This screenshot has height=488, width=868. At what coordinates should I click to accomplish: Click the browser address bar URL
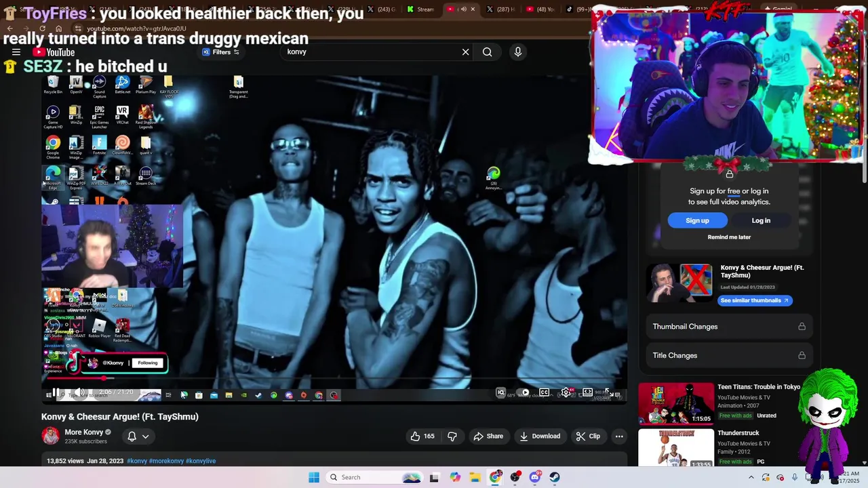pos(136,28)
